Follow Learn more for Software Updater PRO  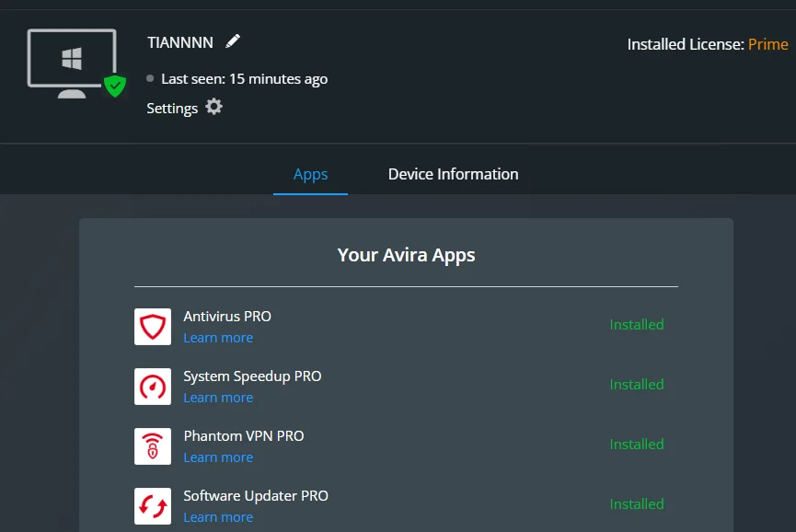tap(218, 517)
